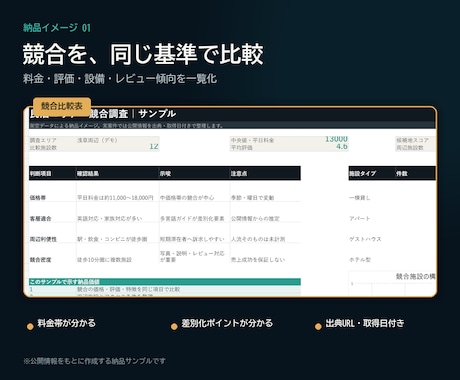
Task: Select the cell 季節・曜日で変動
Action: tap(252, 198)
